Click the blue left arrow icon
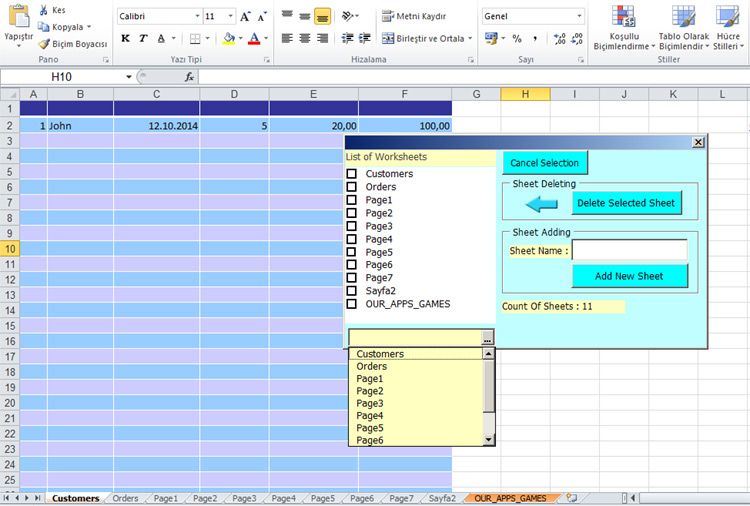Screen dimensions: 750x506 (541, 204)
